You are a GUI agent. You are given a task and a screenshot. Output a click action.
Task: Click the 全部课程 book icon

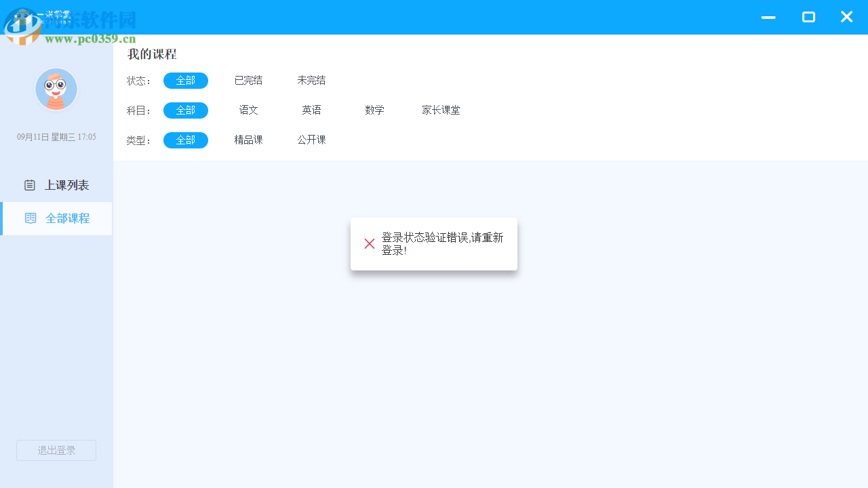click(31, 218)
